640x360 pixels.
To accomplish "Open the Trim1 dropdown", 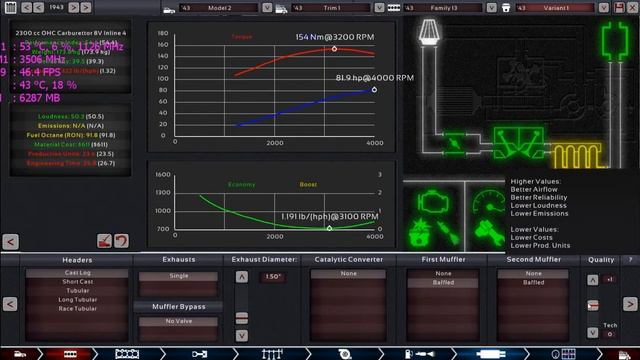I will (379, 8).
